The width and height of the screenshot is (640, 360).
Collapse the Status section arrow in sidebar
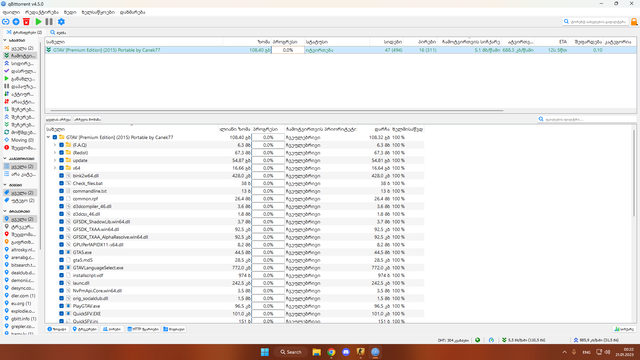coord(5,40)
